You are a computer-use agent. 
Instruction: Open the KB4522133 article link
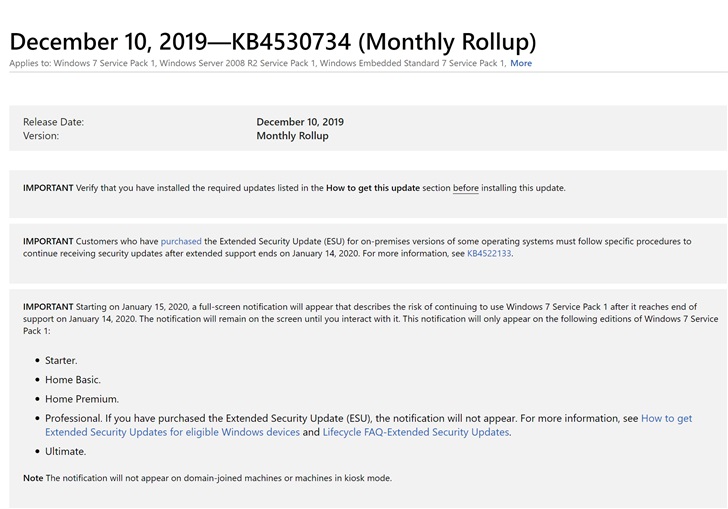(x=489, y=254)
